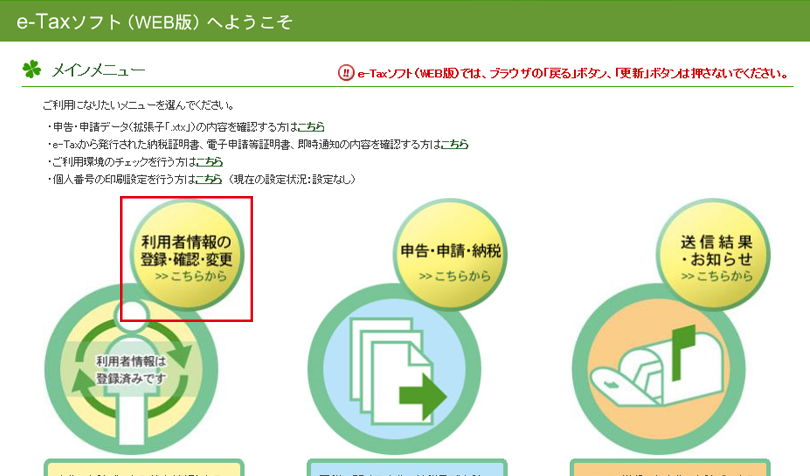Open 送信結果・お知らせ yellow circle button
This screenshot has width=810, height=476.
coord(713,255)
